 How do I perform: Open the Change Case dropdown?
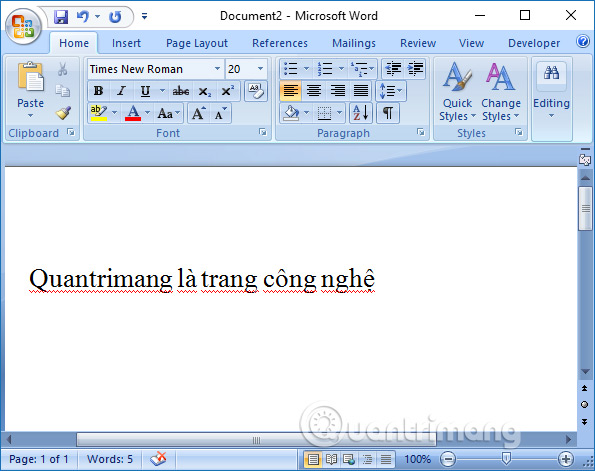169,113
